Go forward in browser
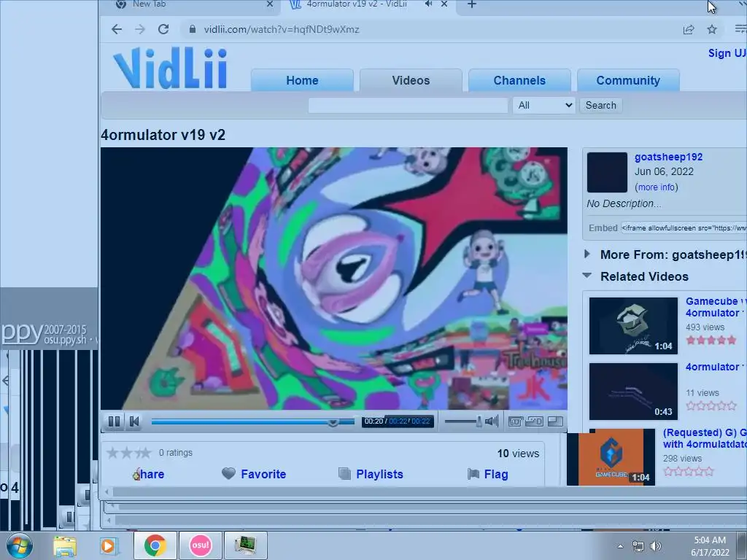This screenshot has height=560, width=747. tap(139, 29)
